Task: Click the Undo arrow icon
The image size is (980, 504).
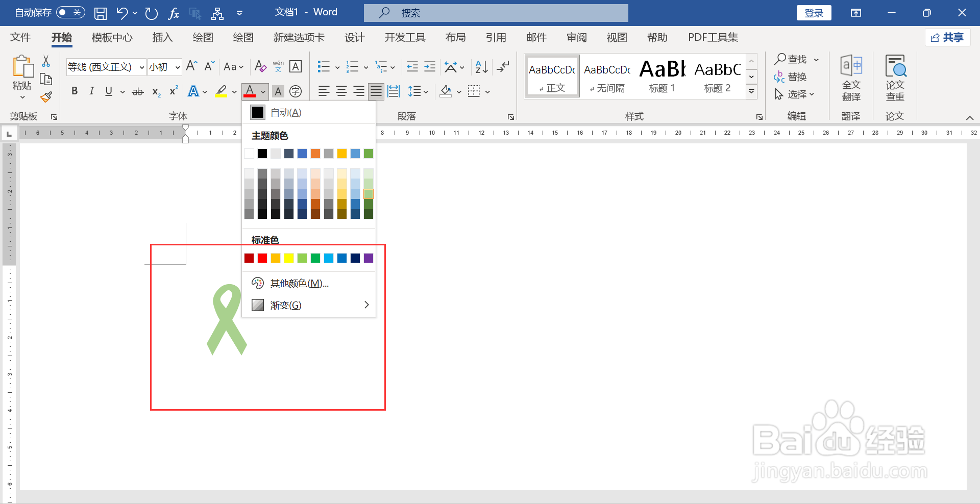Action: point(122,13)
